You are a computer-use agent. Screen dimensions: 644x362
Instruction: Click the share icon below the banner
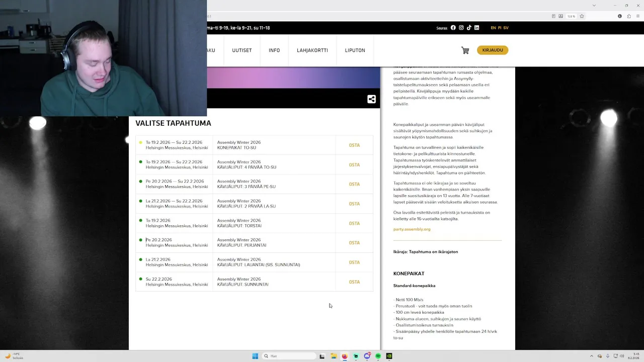click(371, 99)
